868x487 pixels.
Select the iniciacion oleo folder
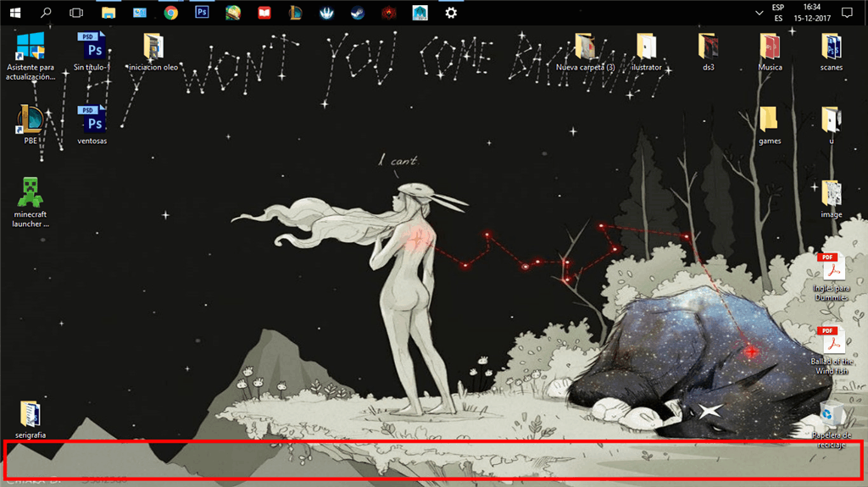tap(153, 52)
